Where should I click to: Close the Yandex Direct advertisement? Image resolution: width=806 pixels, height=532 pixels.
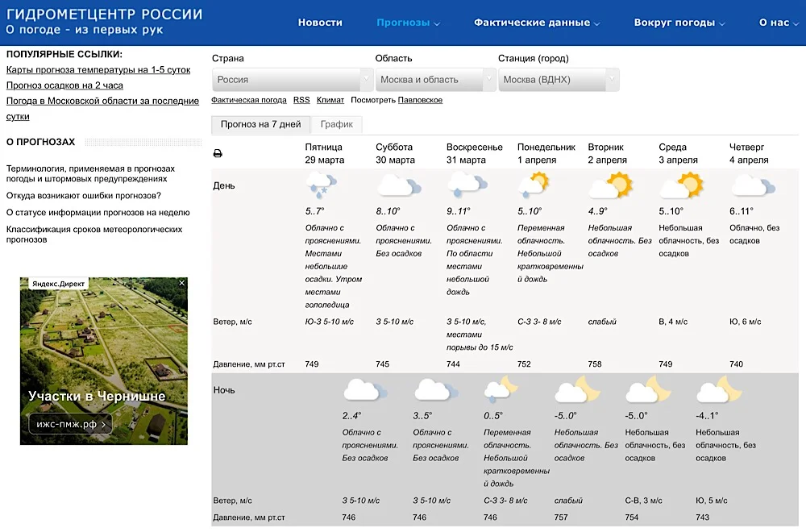pyautogui.click(x=182, y=284)
